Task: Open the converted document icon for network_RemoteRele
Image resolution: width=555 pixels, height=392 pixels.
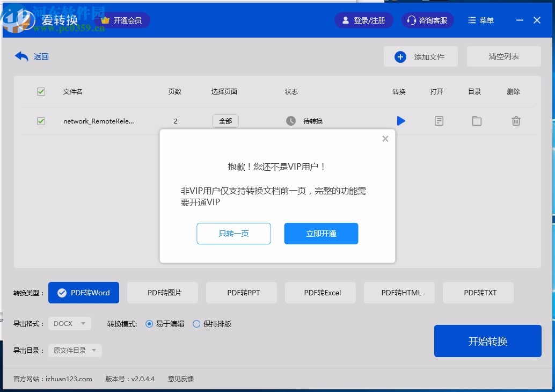Action: 439,121
